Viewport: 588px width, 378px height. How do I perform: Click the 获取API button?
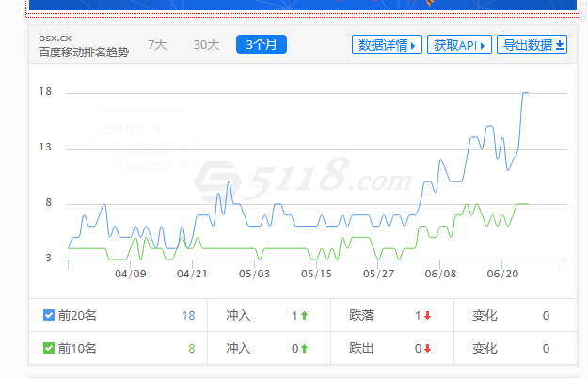tap(459, 44)
